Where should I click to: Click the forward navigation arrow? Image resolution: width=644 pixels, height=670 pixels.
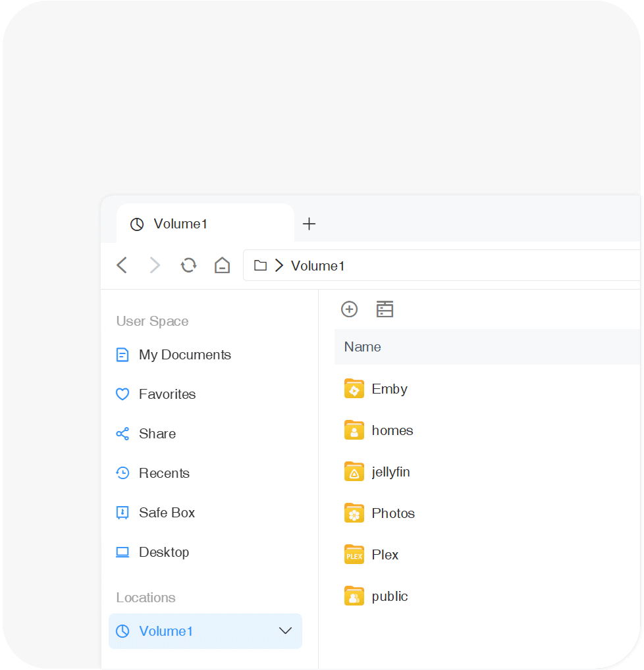coord(155,265)
